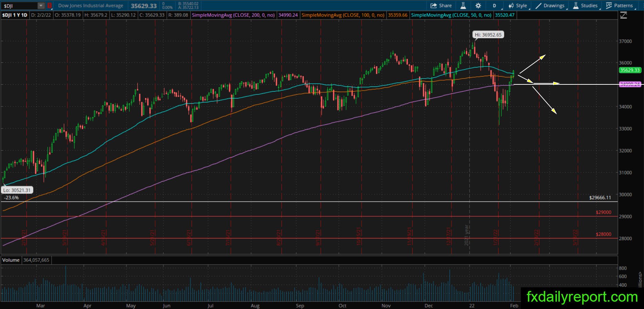Click the volume value 364,057,665
The height and width of the screenshot is (309, 644).
click(36, 260)
